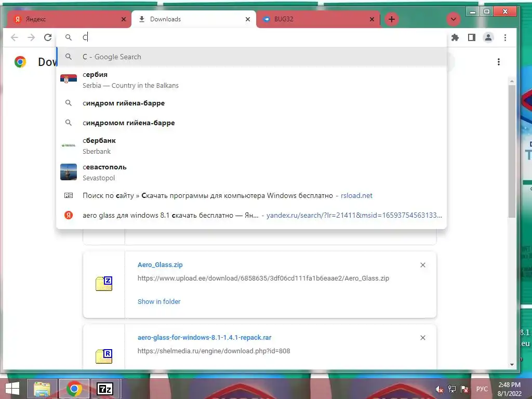Choose the синдромом гийена-барре suggestion
The image size is (532, 399).
pyautogui.click(x=251, y=123)
